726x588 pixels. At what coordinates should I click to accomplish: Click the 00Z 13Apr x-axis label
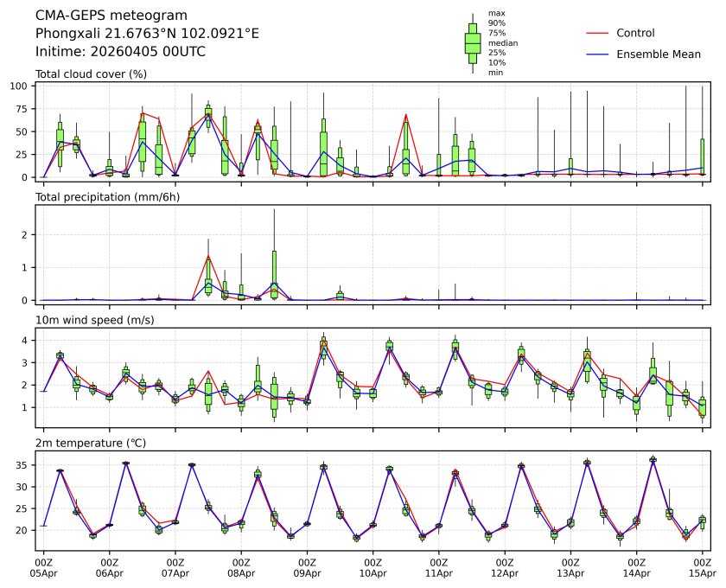(570, 566)
